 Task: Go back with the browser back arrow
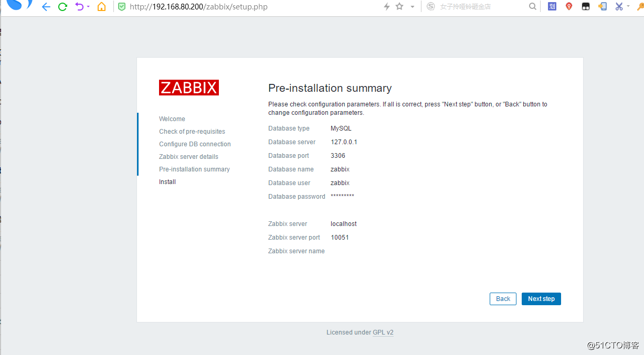(x=46, y=7)
